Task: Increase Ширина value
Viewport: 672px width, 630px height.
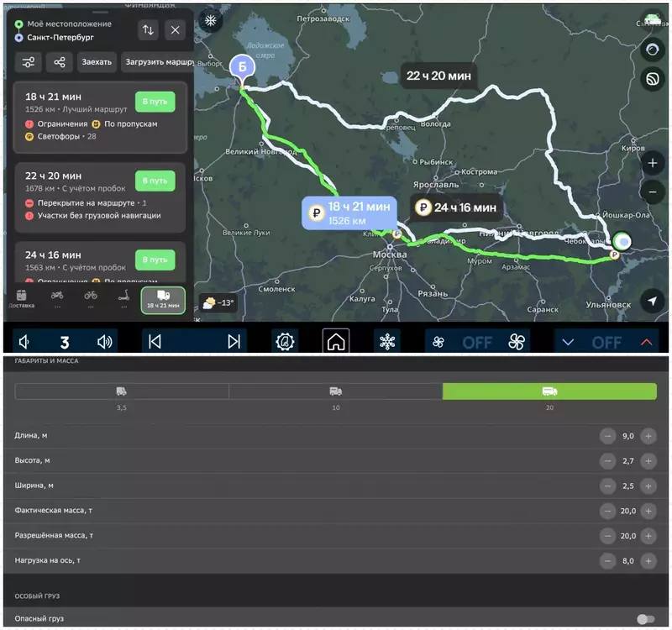Action: 648,486
